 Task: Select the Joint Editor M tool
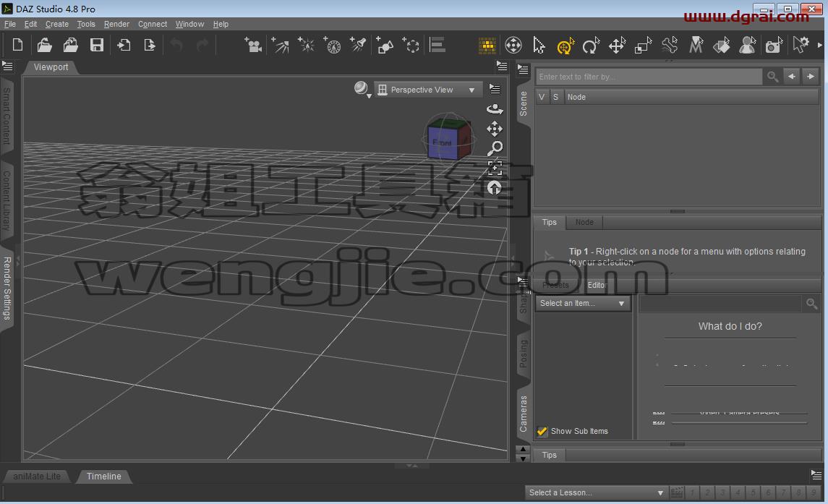tap(696, 46)
